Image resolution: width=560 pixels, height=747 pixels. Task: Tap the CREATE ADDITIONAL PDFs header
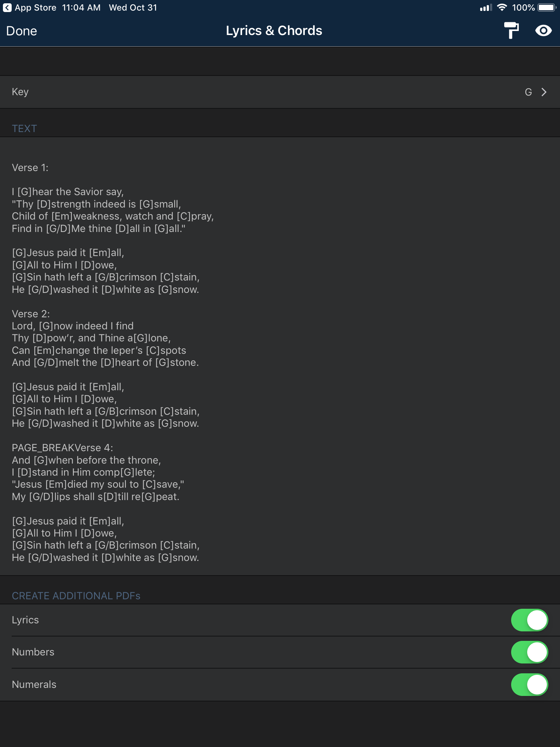coord(76,596)
